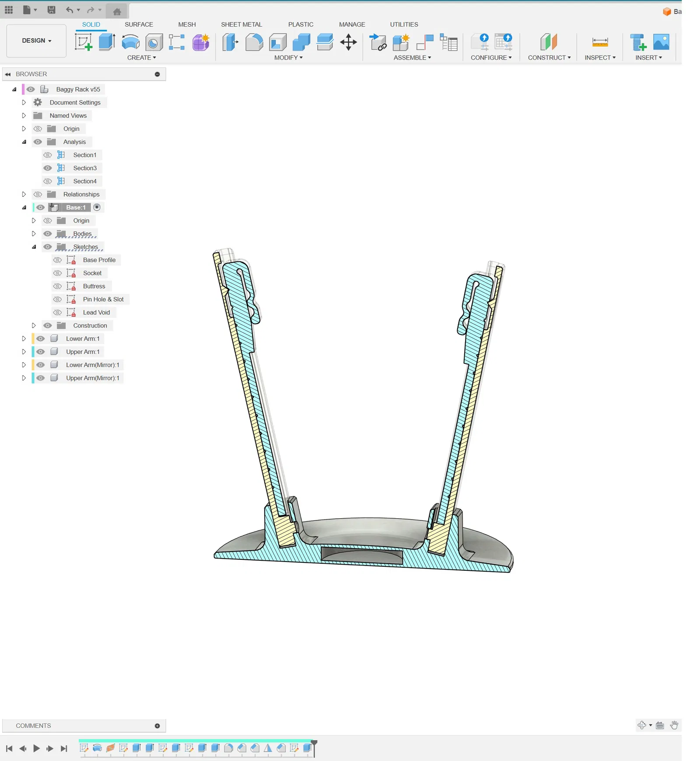Undo the last action
Image resolution: width=700 pixels, height=761 pixels.
pyautogui.click(x=69, y=10)
